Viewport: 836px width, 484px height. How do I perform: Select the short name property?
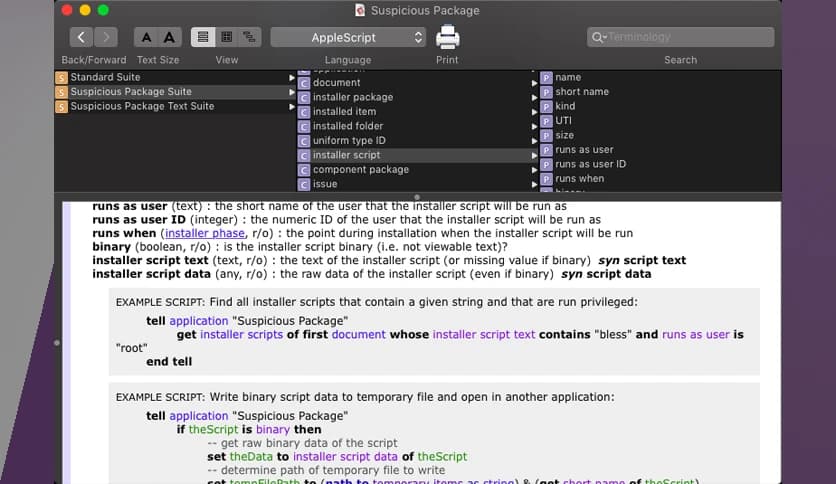[661, 92]
